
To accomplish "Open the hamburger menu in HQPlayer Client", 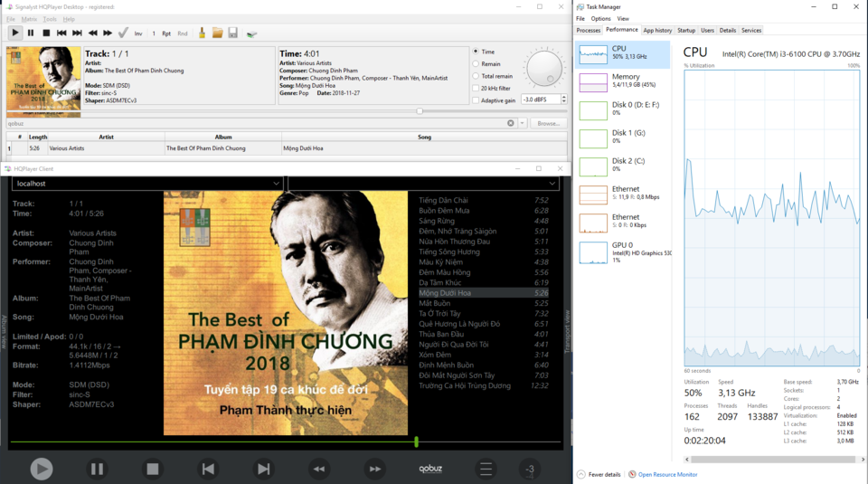I will click(x=486, y=469).
